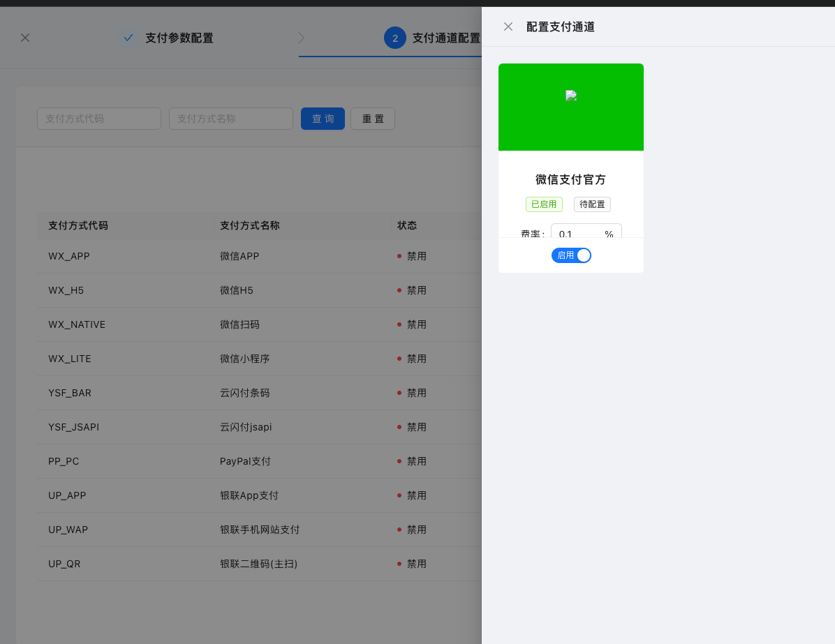Click the 已启用 tag
This screenshot has width=835, height=644.
(544, 204)
